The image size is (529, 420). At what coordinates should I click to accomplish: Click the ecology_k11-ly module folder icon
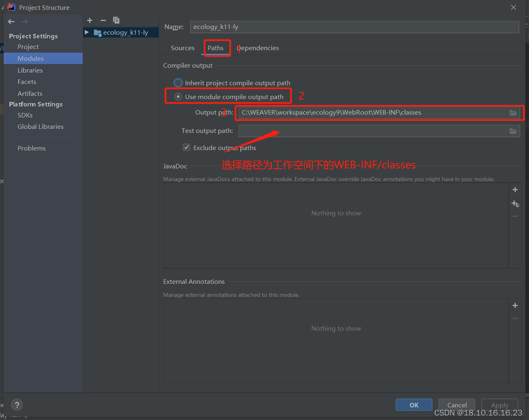tap(97, 33)
